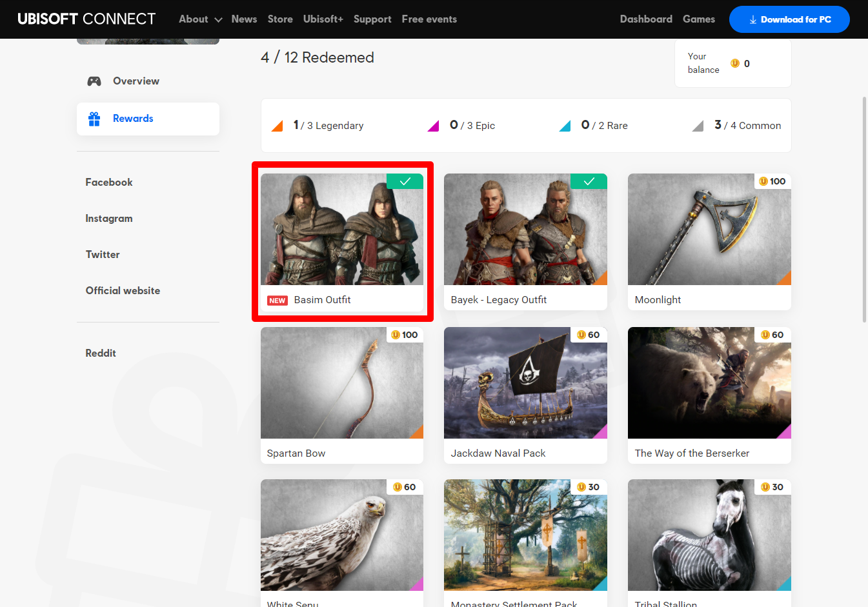
Task: Click the 30 coin price on Tribal Stallion
Action: (772, 487)
